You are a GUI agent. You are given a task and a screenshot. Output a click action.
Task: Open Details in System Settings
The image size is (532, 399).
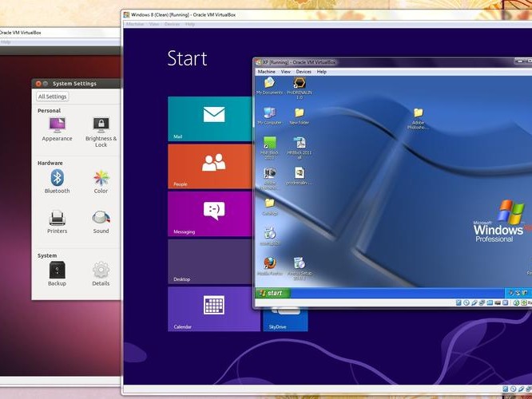[101, 274]
